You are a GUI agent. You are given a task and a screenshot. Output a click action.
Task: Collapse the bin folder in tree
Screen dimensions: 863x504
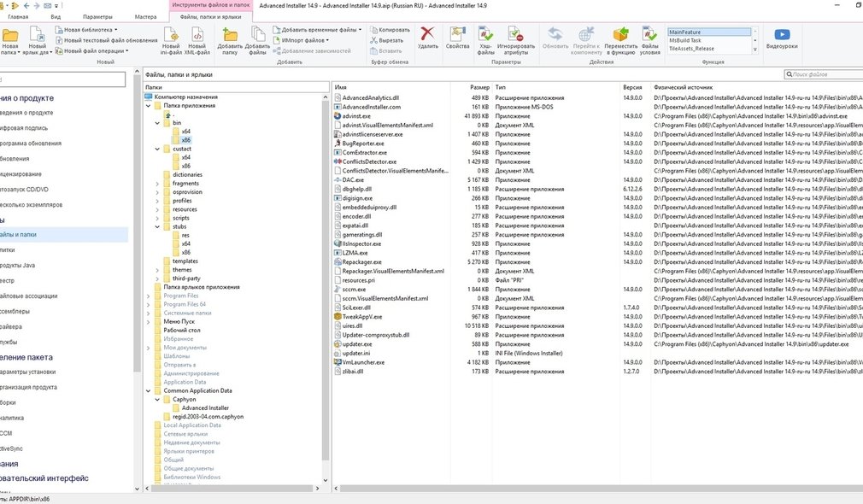click(157, 123)
